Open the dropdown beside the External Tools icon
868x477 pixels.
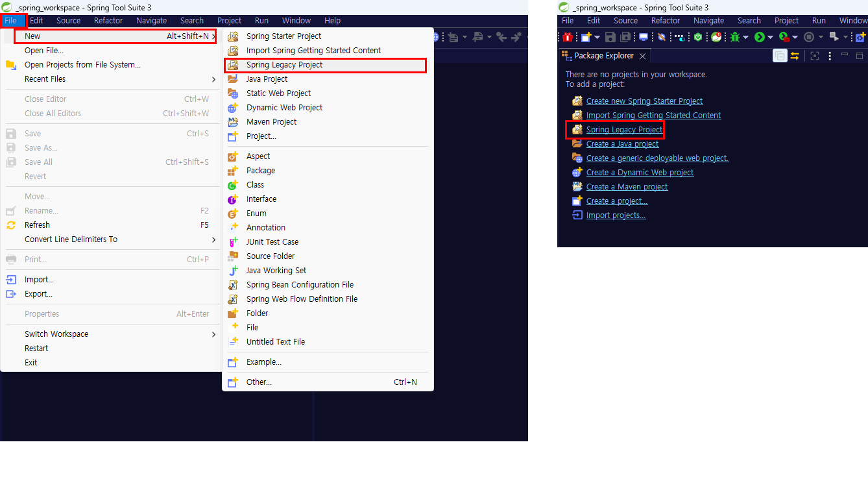(x=845, y=37)
